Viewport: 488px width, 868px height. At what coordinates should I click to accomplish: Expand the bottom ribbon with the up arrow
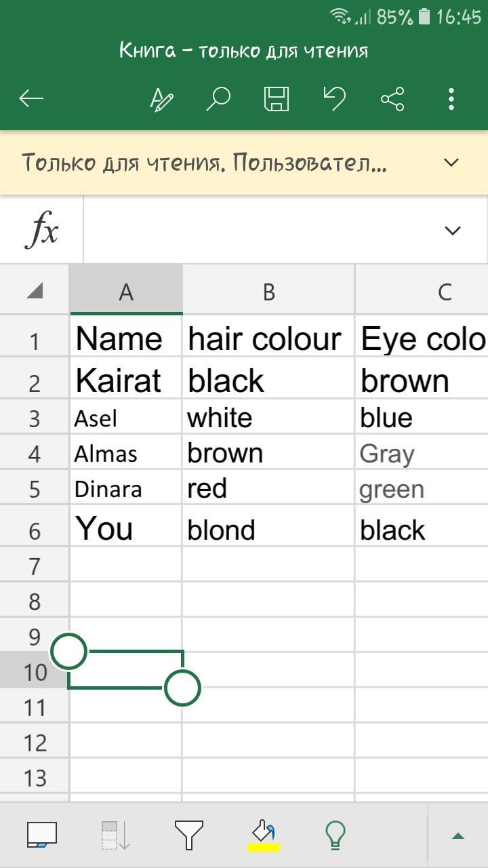(458, 835)
